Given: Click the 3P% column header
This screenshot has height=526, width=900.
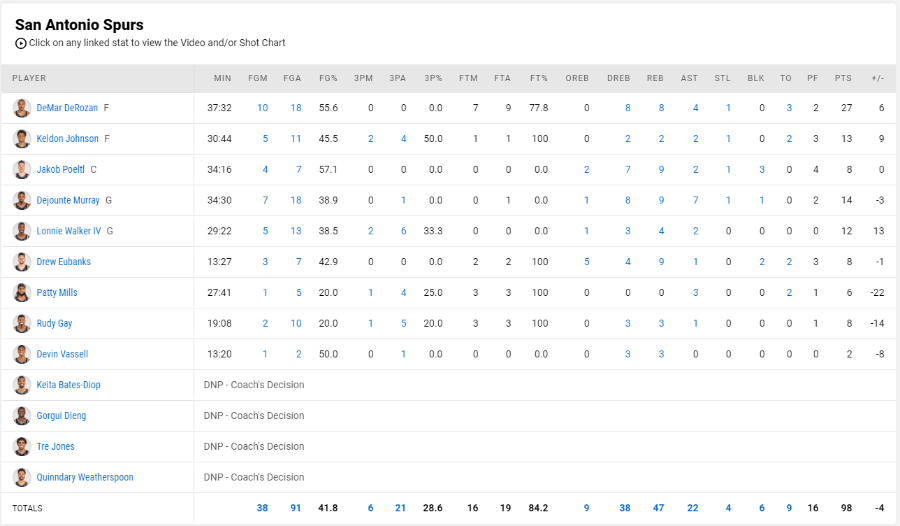Looking at the screenshot, I should pos(433,78).
